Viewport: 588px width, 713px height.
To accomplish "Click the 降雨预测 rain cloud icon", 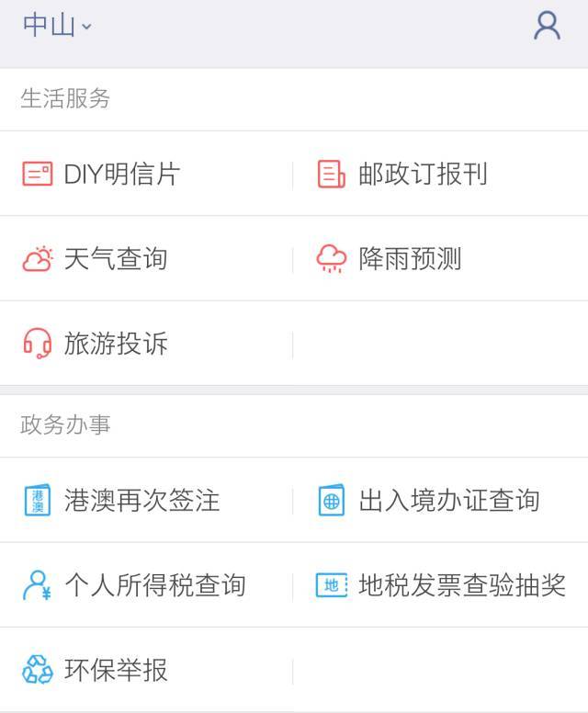I will pyautogui.click(x=331, y=259).
